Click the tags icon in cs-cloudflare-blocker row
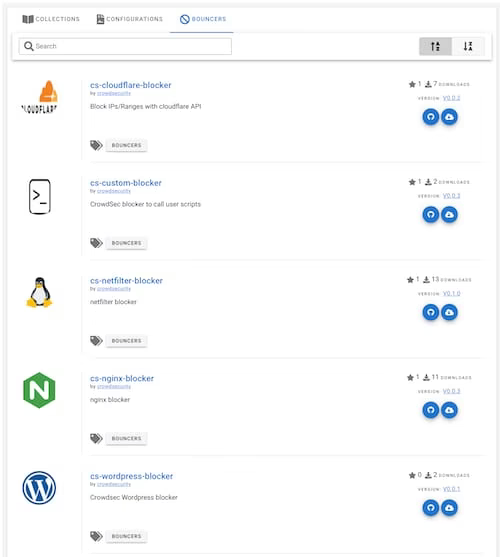 point(96,145)
